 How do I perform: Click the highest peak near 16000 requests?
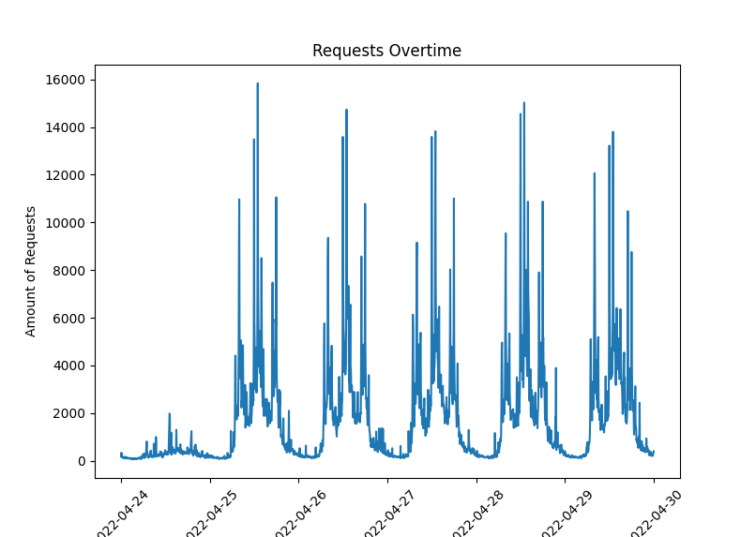[x=257, y=83]
